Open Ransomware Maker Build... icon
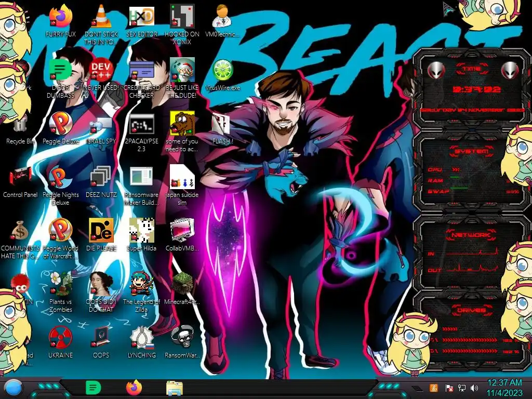This screenshot has width=532, height=399. click(x=142, y=178)
